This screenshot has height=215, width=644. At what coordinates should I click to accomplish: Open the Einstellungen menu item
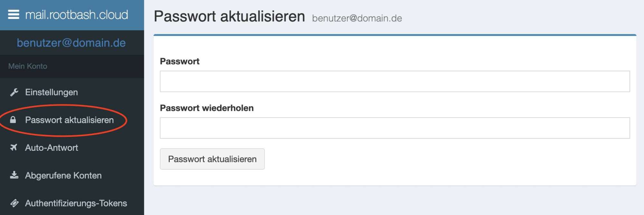[52, 93]
